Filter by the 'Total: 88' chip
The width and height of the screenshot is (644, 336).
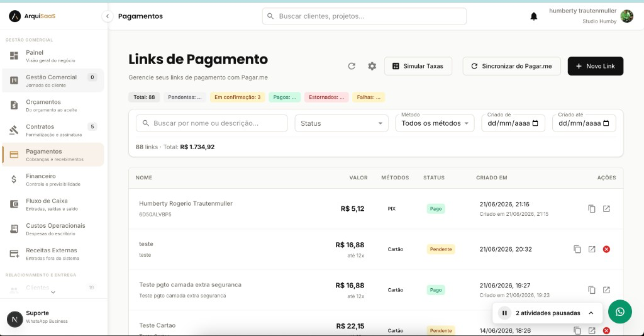[144, 98]
